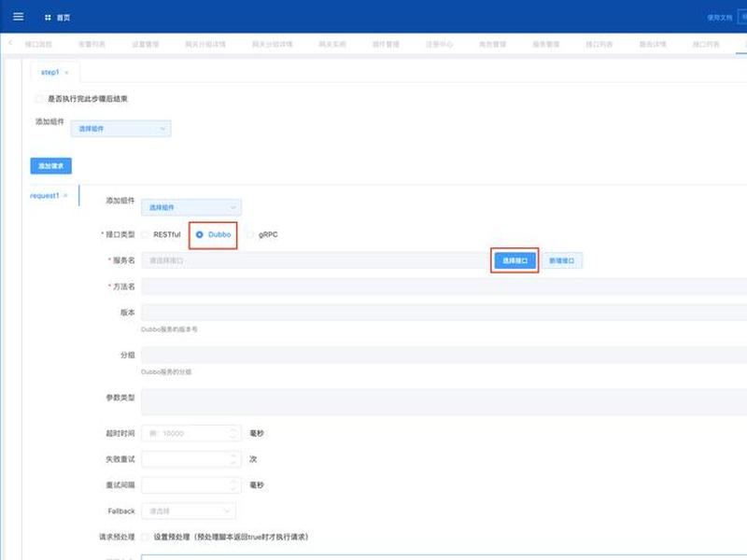Open the 插件管理 page tab
Image resolution: width=747 pixels, height=560 pixels.
tap(386, 44)
